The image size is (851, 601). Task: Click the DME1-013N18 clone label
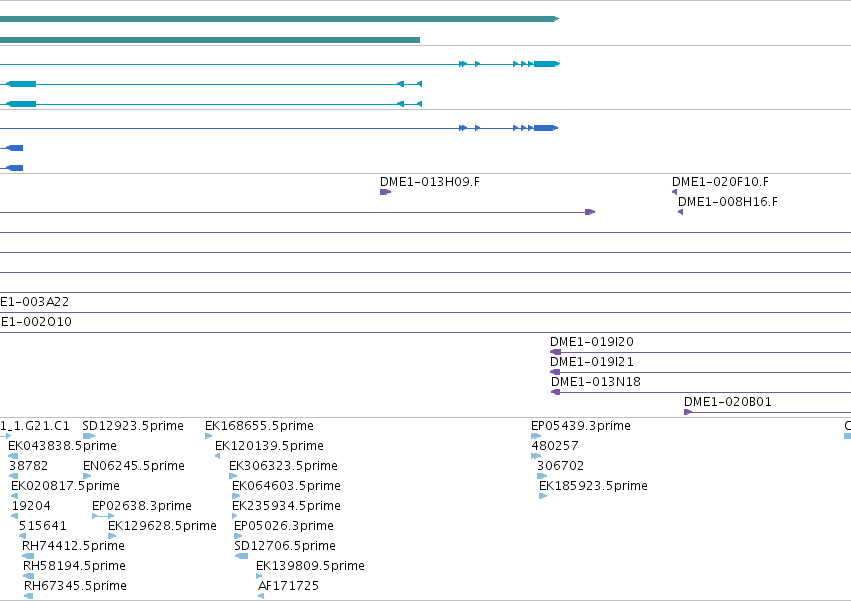[x=595, y=382]
